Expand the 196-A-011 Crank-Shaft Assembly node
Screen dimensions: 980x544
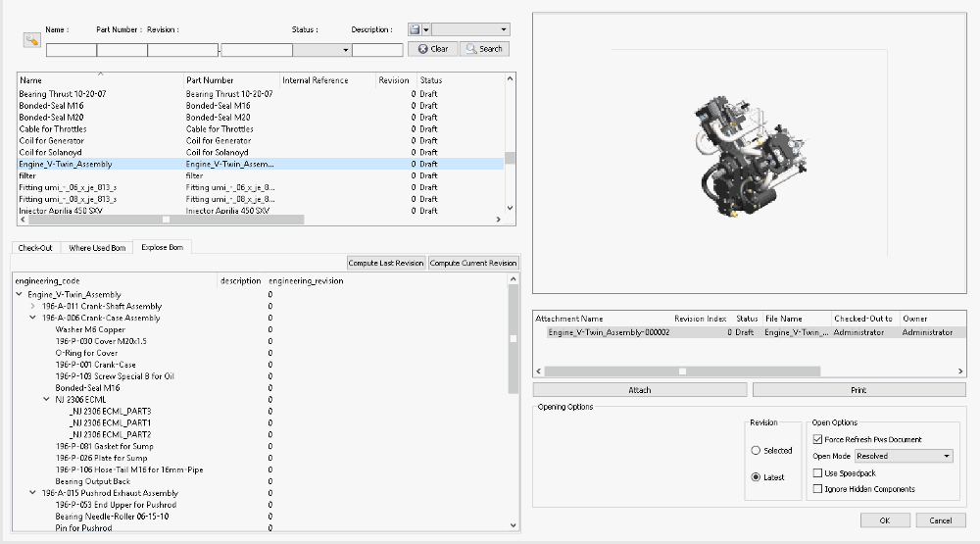[33, 307]
